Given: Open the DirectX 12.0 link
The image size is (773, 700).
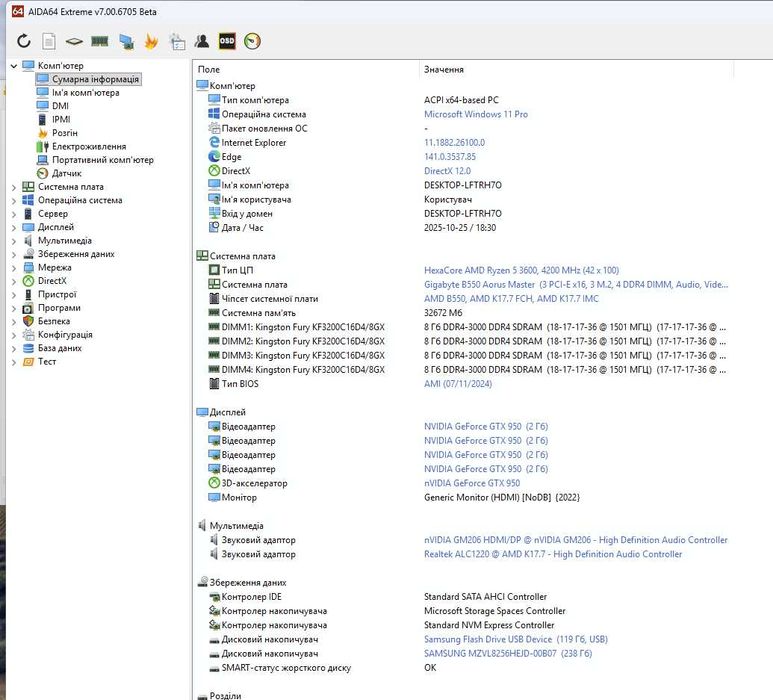Looking at the screenshot, I should (447, 171).
